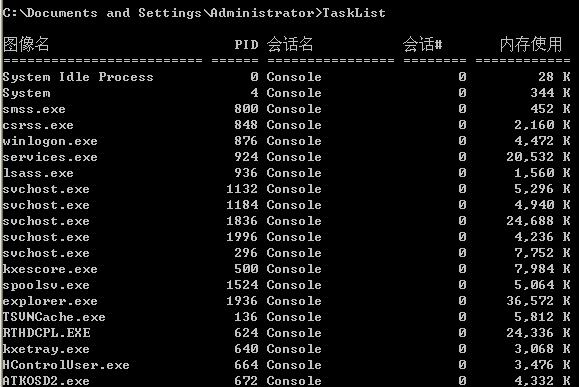579x387 pixels.
Task: Click the PID column header
Action: pos(246,45)
